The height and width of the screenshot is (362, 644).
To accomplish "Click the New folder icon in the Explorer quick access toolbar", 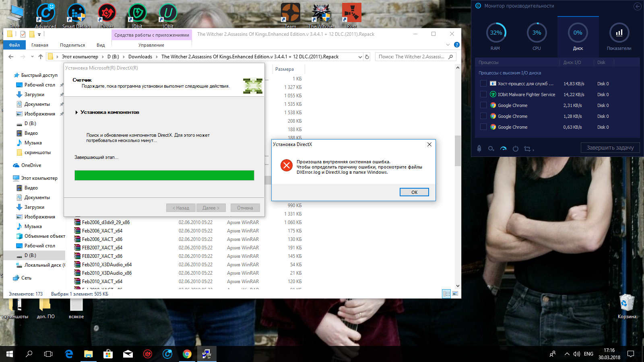I will [32, 34].
